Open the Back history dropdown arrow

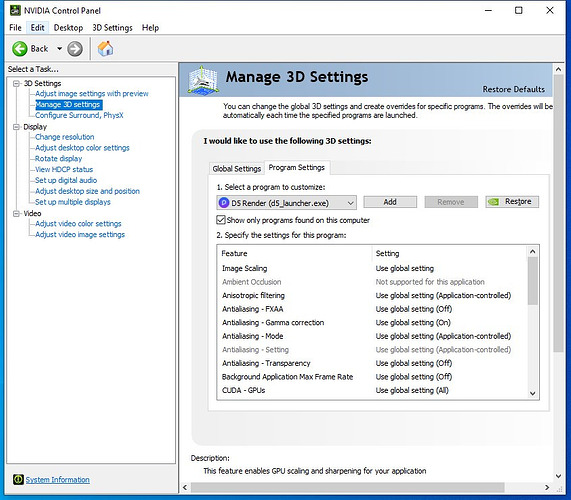tap(59, 48)
